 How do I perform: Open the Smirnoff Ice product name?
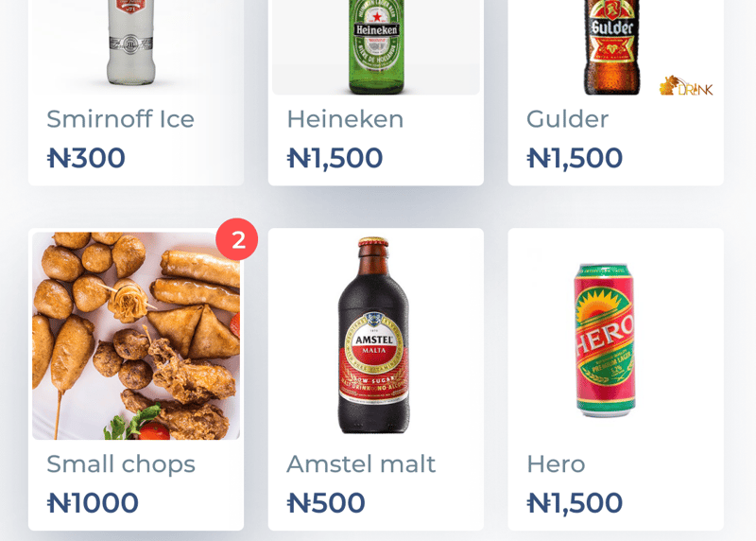[120, 119]
